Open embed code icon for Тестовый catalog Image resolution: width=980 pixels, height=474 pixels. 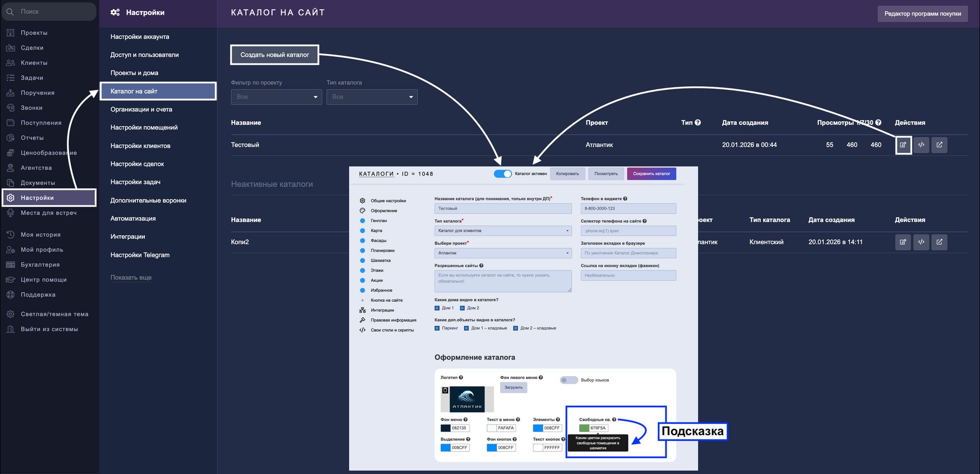[x=921, y=145]
